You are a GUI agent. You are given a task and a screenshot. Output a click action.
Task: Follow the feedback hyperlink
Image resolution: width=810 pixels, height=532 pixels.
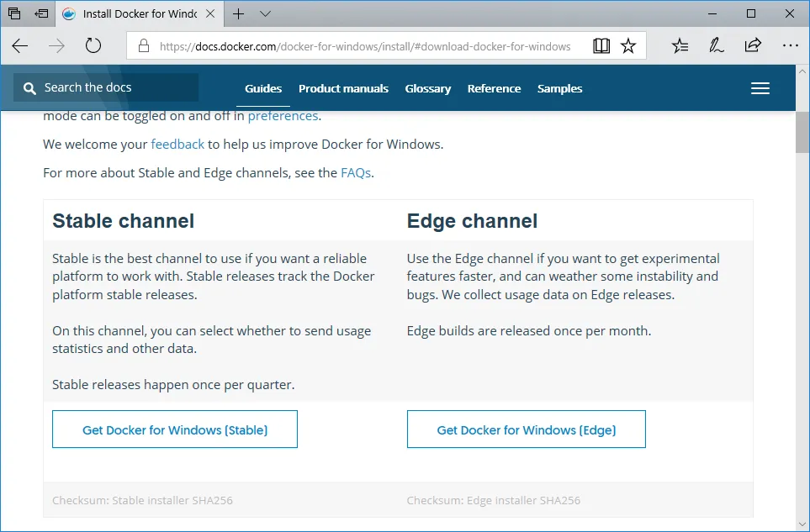pyautogui.click(x=177, y=144)
